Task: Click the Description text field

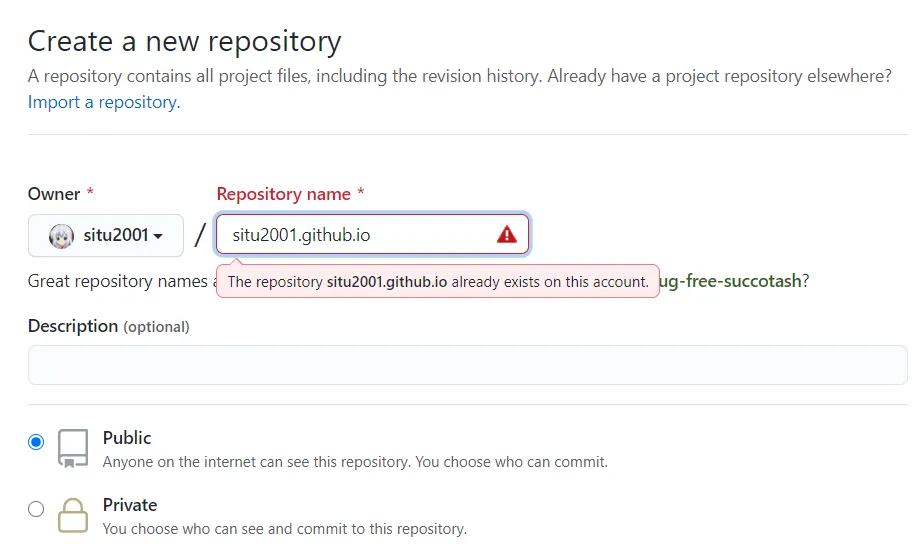Action: click(x=467, y=365)
